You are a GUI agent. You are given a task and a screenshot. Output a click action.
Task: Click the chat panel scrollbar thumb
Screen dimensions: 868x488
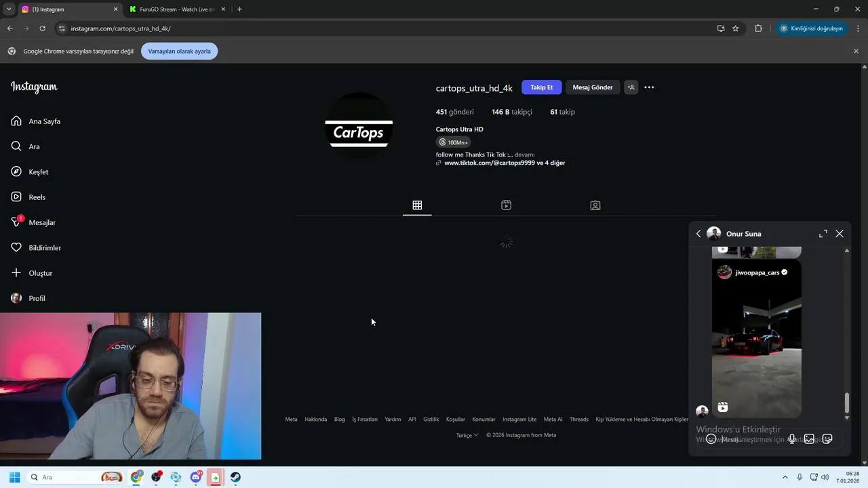tap(846, 403)
